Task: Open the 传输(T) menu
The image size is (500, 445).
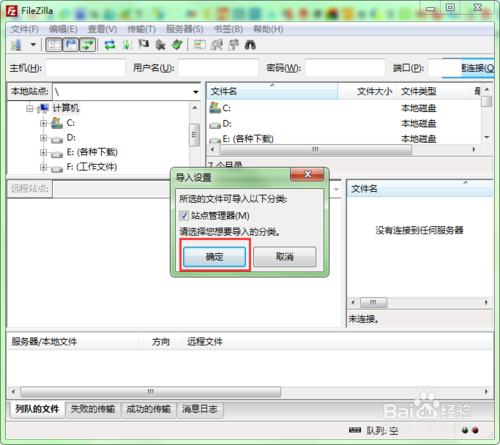Action: coord(141,29)
